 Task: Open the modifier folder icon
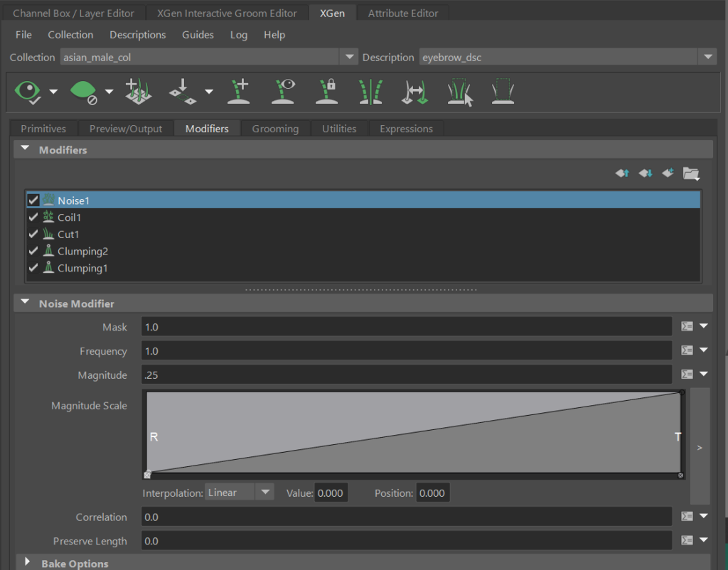(x=691, y=173)
